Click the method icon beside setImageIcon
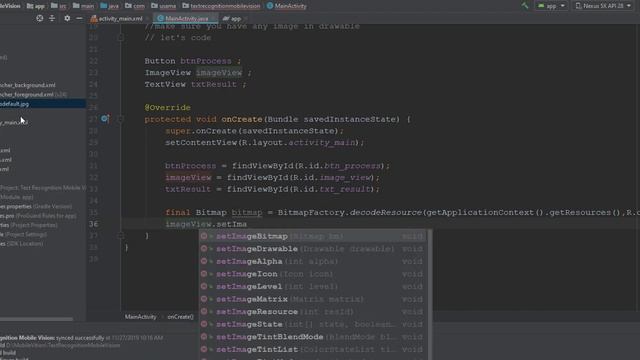 click(x=204, y=274)
